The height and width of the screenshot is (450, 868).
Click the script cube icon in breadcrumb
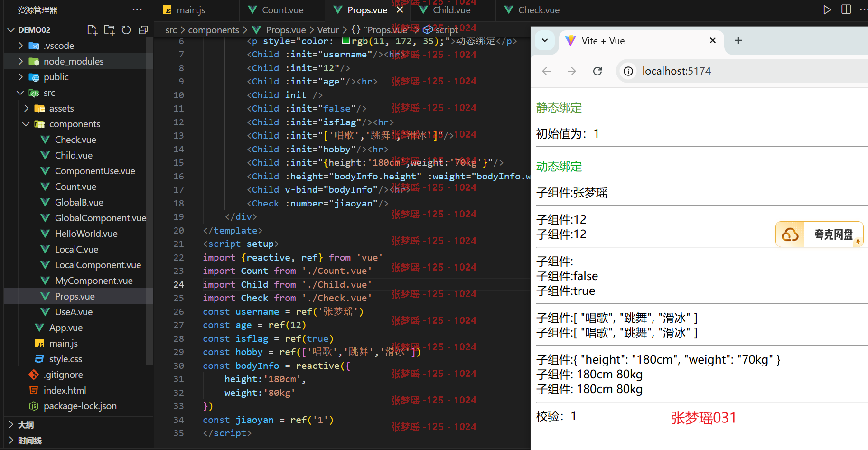click(x=427, y=30)
